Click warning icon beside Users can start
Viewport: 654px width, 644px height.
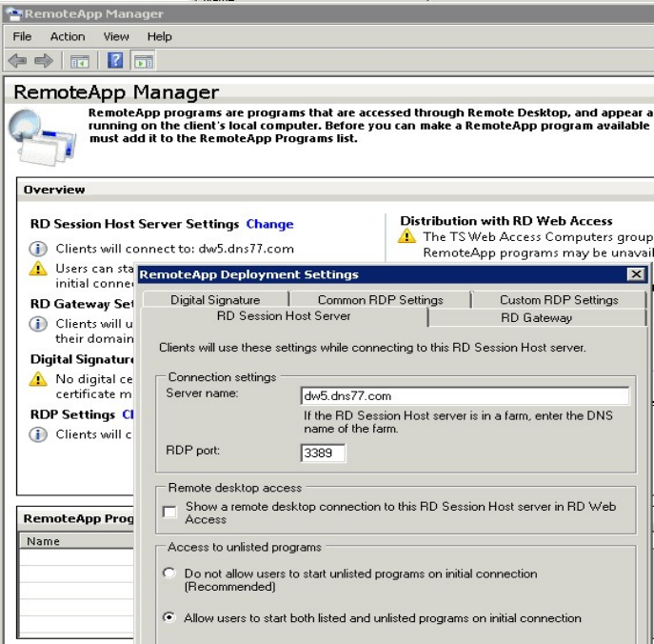(38, 269)
